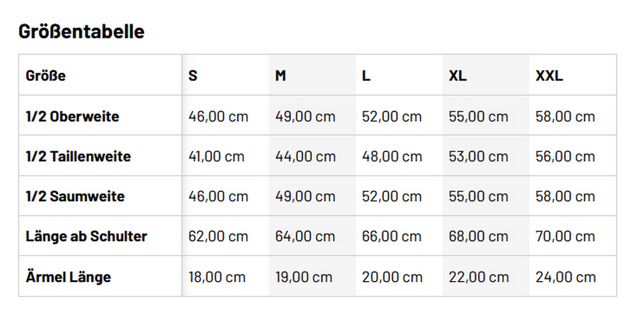Click the 1/2 Saumweite row label
The image size is (644, 322).
75,196
